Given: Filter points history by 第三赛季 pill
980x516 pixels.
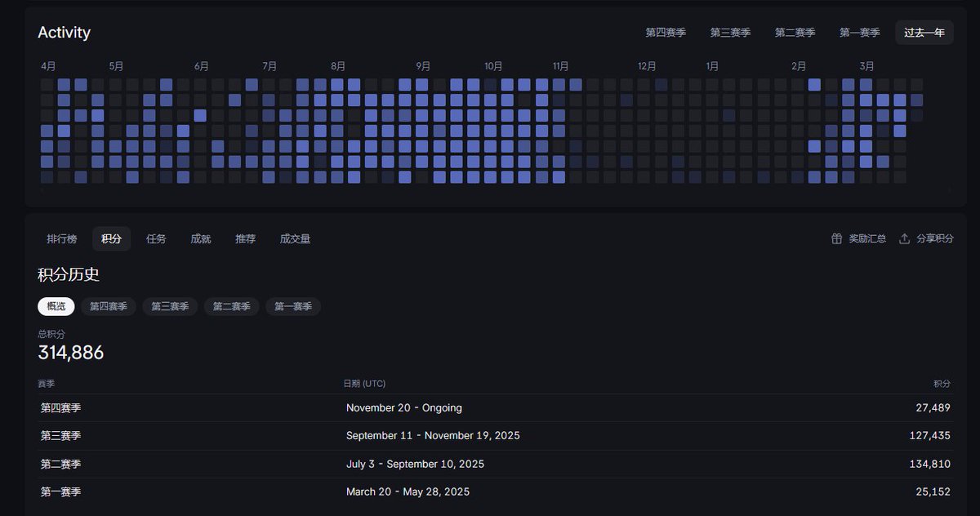Looking at the screenshot, I should (170, 306).
